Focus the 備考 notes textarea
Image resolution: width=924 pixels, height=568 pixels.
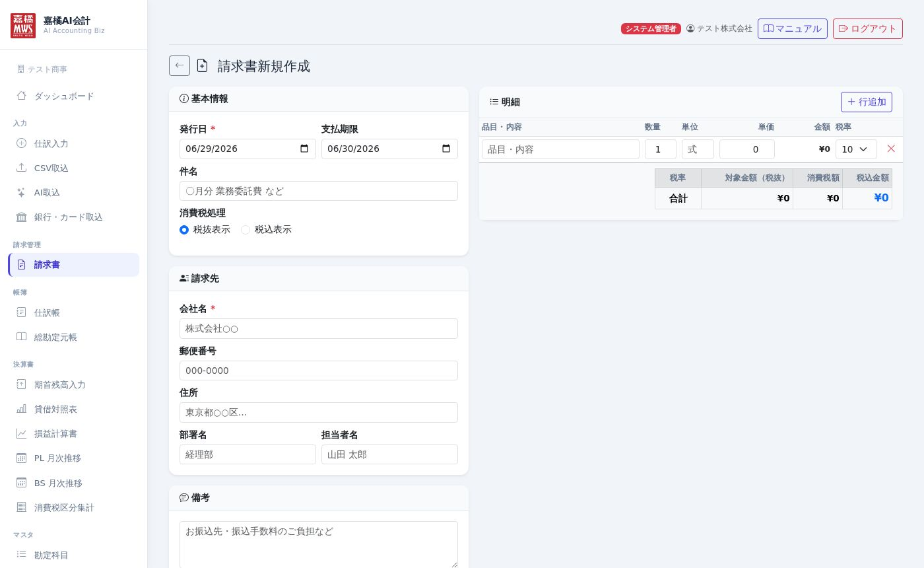tap(319, 544)
